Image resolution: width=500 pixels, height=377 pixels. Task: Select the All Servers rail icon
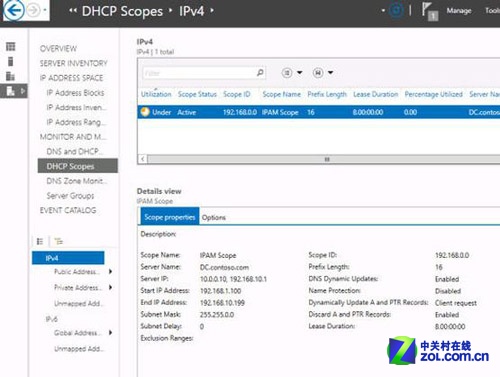[11, 76]
